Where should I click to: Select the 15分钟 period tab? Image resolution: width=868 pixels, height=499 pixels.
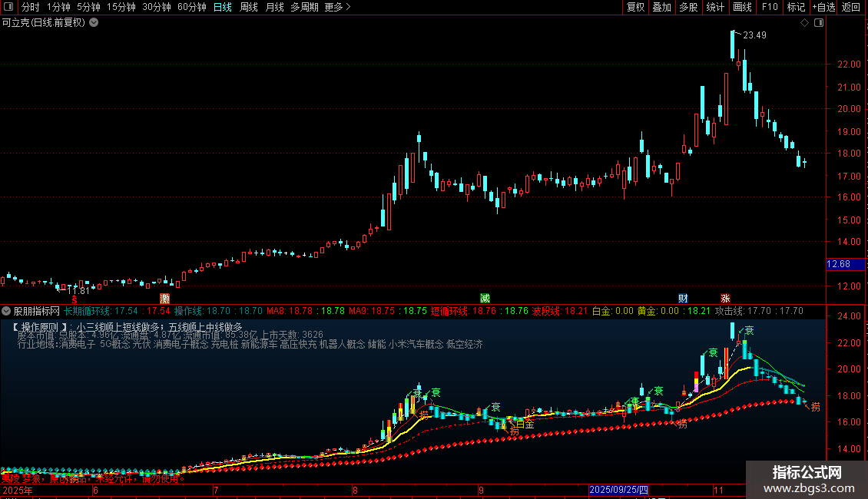click(121, 7)
